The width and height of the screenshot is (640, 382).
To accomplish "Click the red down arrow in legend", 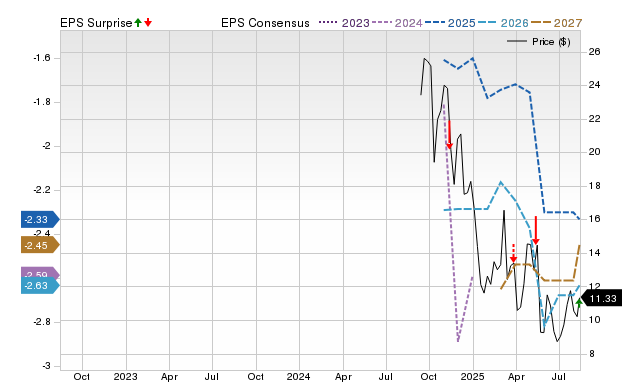I will pos(148,23).
